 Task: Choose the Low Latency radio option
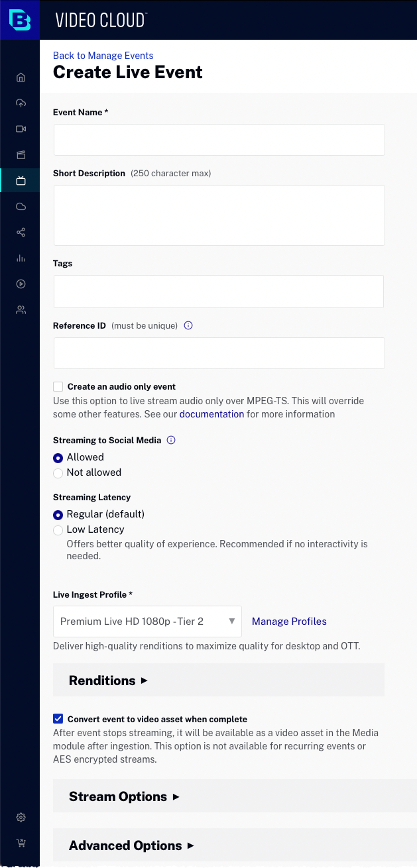pyautogui.click(x=58, y=530)
